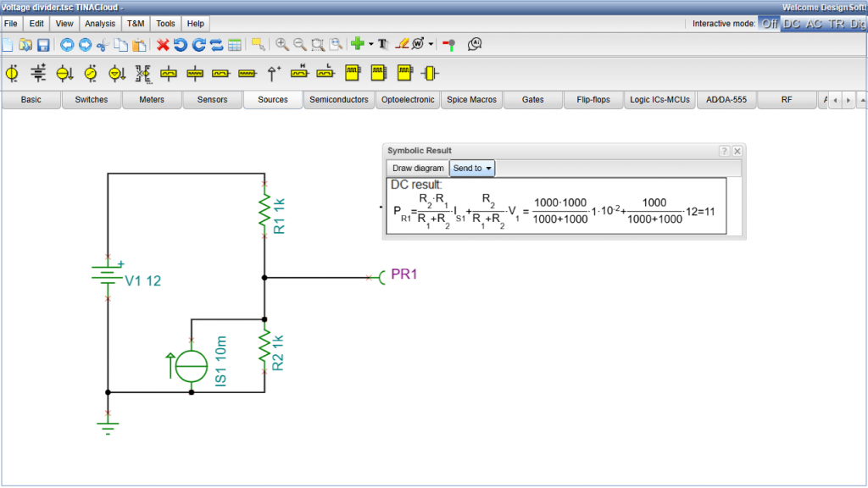This screenshot has height=488, width=868.
Task: Click the Save file icon
Action: tap(42, 45)
